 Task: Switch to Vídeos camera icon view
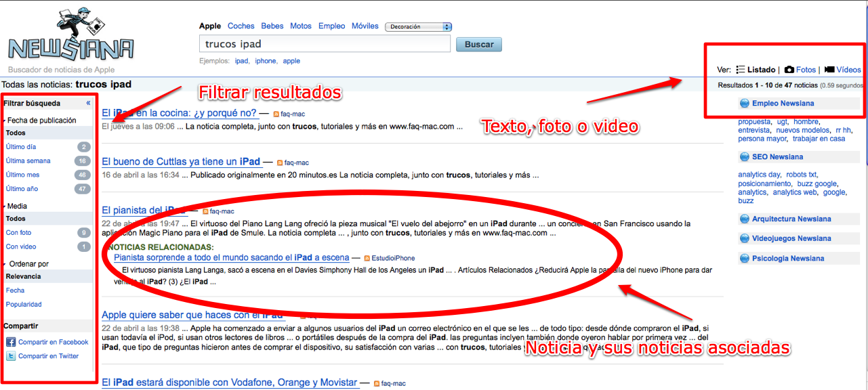[829, 70]
